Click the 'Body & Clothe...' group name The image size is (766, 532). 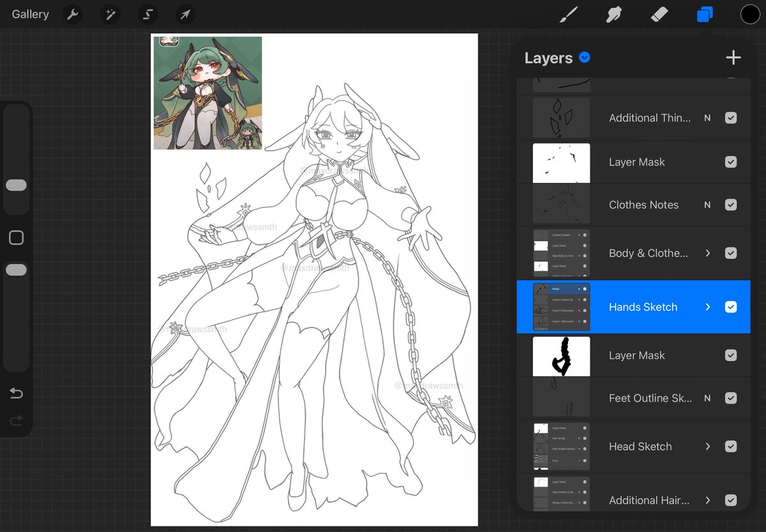649,253
